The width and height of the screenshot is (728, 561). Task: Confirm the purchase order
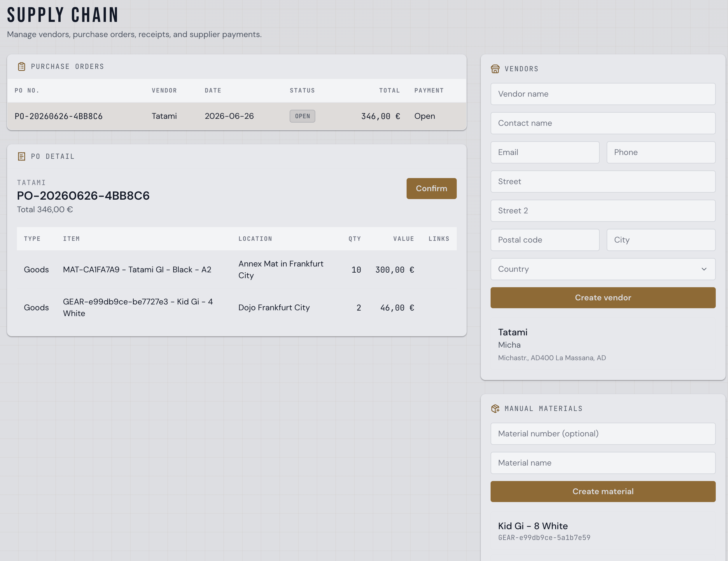431,189
